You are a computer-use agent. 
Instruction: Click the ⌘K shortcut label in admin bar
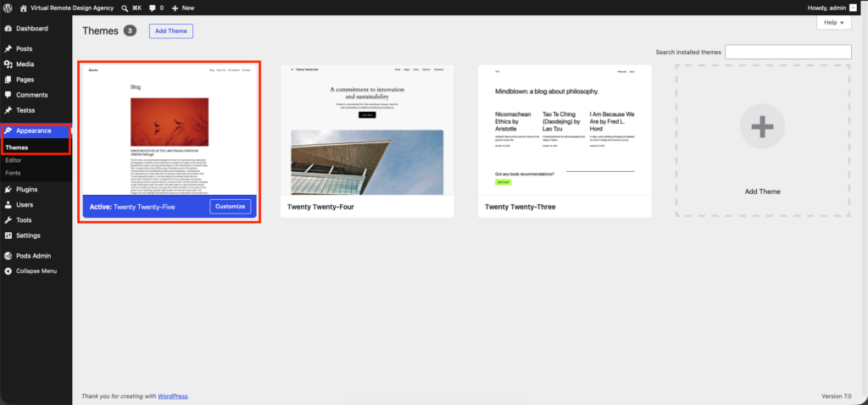coord(136,8)
